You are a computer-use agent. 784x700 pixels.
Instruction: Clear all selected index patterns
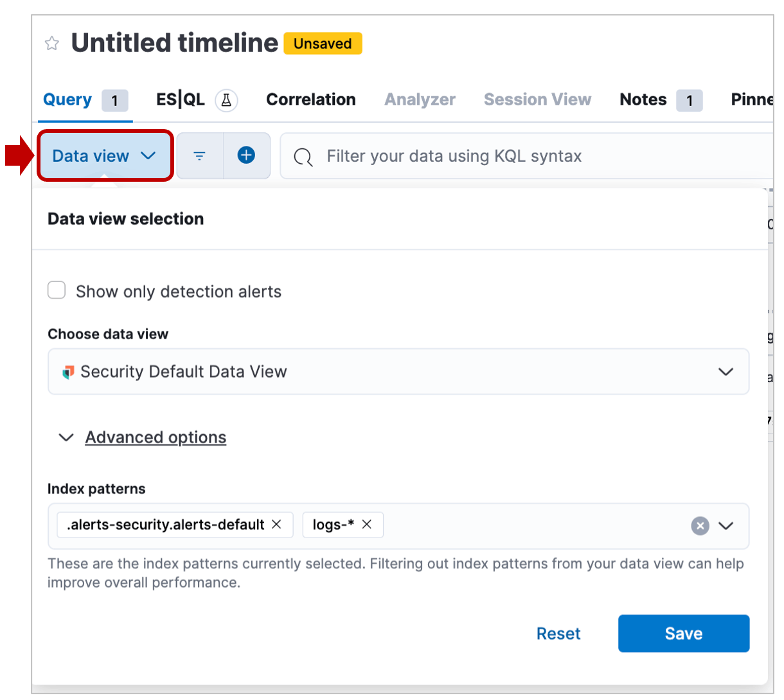click(700, 526)
